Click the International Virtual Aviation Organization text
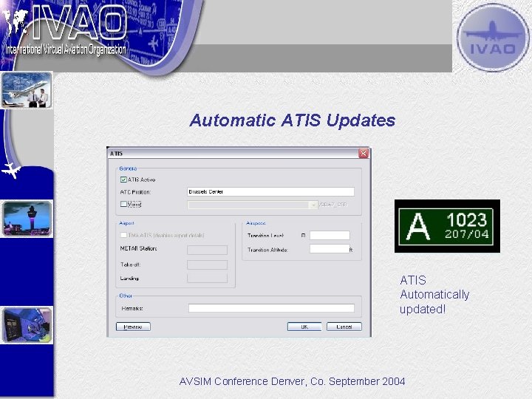Image resolution: width=532 pixels, height=399 pixels. [x=66, y=50]
